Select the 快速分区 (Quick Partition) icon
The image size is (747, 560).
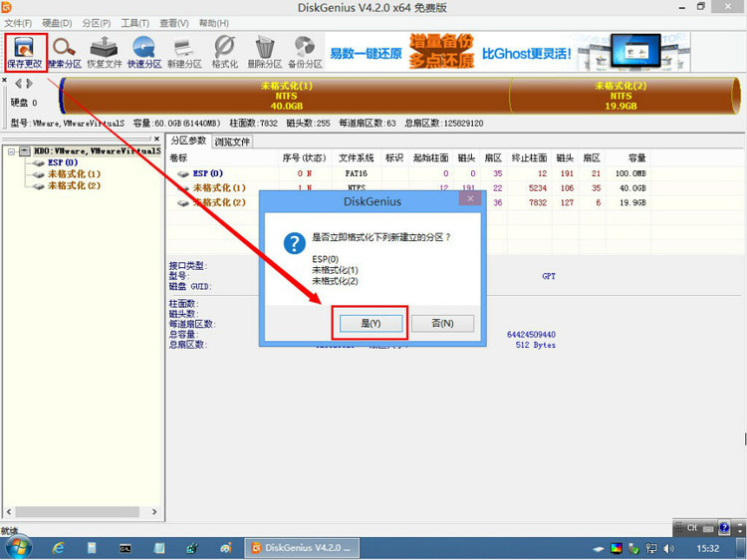(x=144, y=49)
